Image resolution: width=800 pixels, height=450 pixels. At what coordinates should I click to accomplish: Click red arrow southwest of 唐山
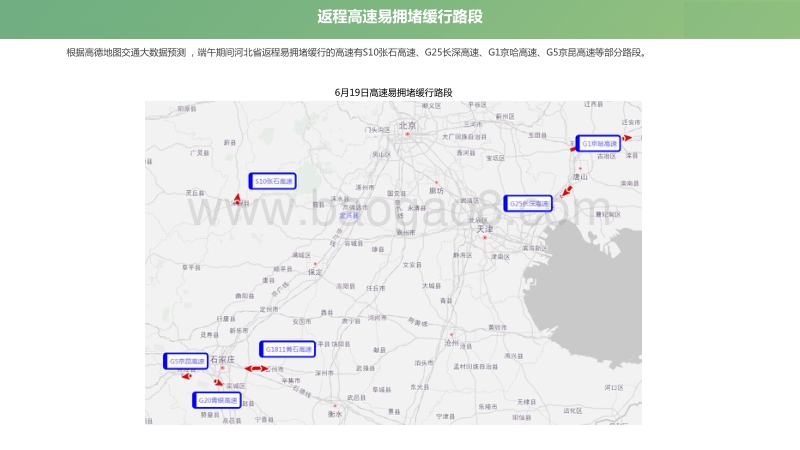click(566, 192)
